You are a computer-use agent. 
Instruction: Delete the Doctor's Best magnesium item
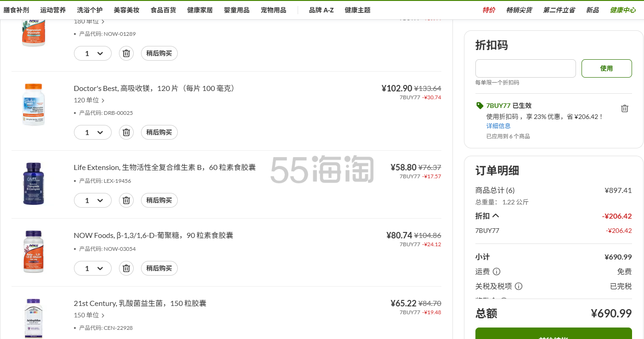coord(126,132)
